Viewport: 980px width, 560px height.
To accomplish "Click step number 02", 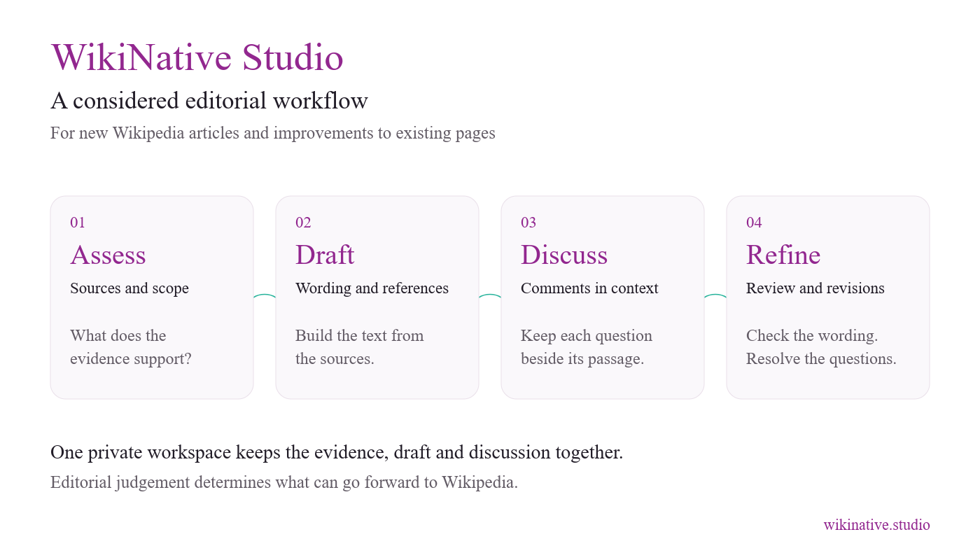I will tap(303, 223).
